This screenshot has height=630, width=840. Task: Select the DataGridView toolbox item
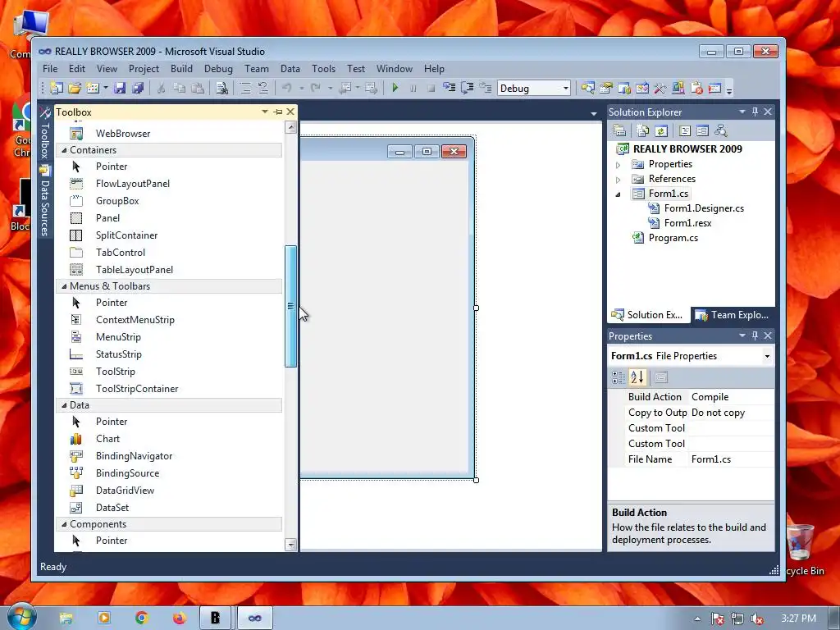pos(125,491)
